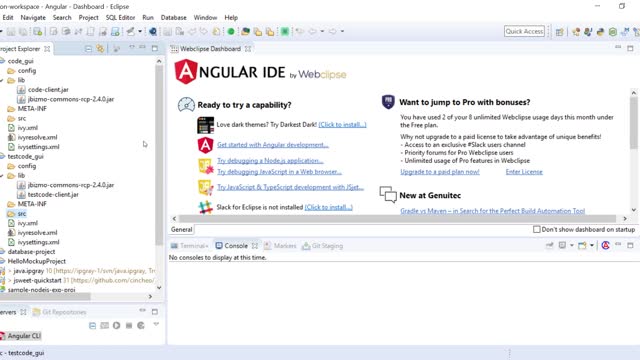Screen dimensions: 640x360
Task: Close the Webclipse Dashboard tab
Action: coord(248,49)
